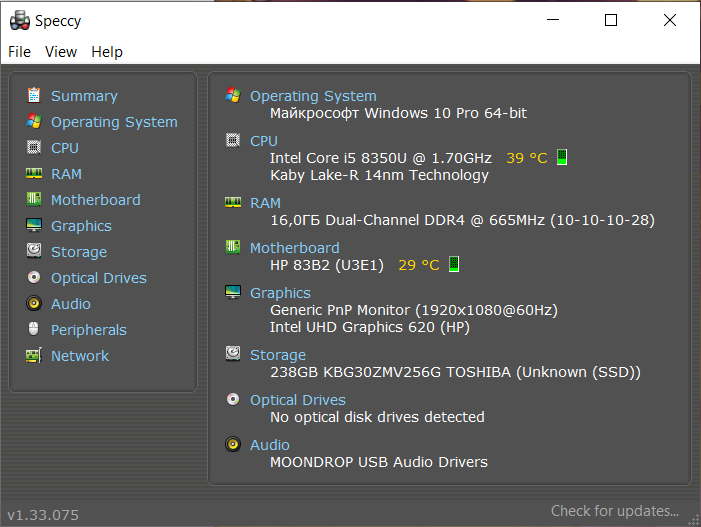
Task: Click the Audio speaker icon in sidebar
Action: coord(34,304)
